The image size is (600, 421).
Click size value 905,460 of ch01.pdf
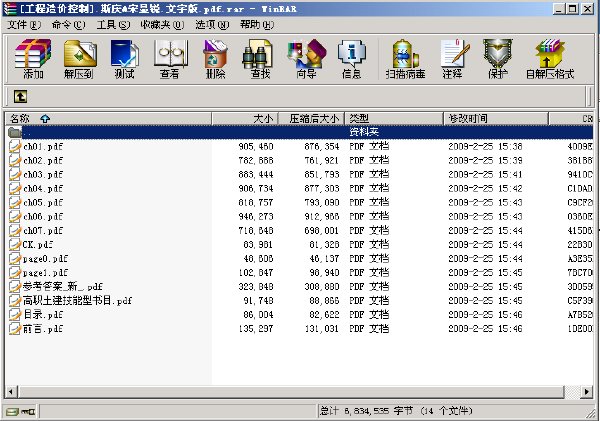(256, 147)
